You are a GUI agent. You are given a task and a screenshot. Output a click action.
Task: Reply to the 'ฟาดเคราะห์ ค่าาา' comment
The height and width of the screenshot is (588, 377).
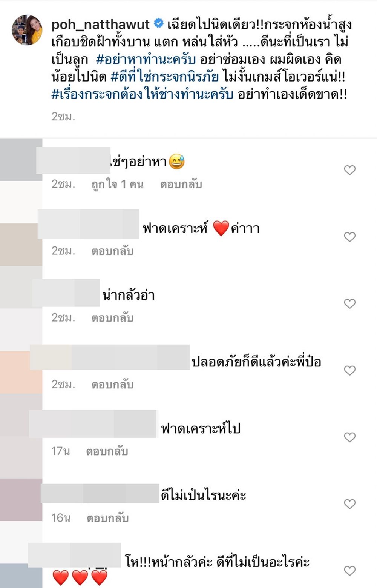[112, 251]
